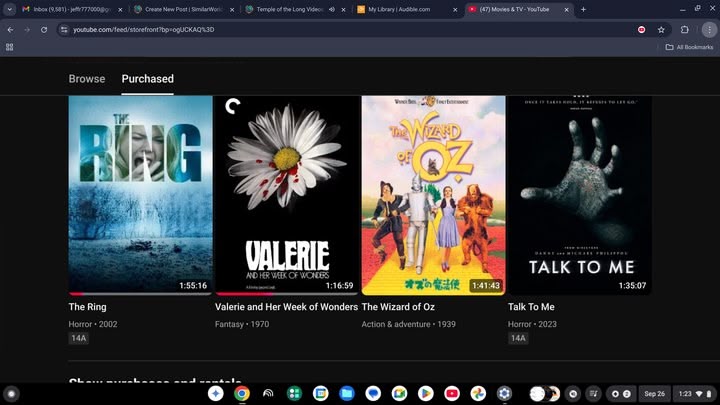Click The Ring watch progress bar
Image resolution: width=720 pixels, height=405 pixels.
pos(141,293)
